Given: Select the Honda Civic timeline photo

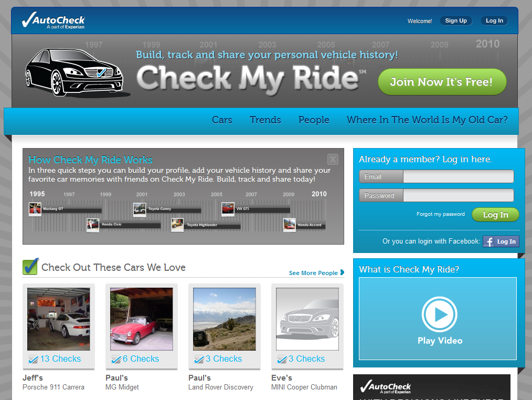Looking at the screenshot, I should point(93,225).
